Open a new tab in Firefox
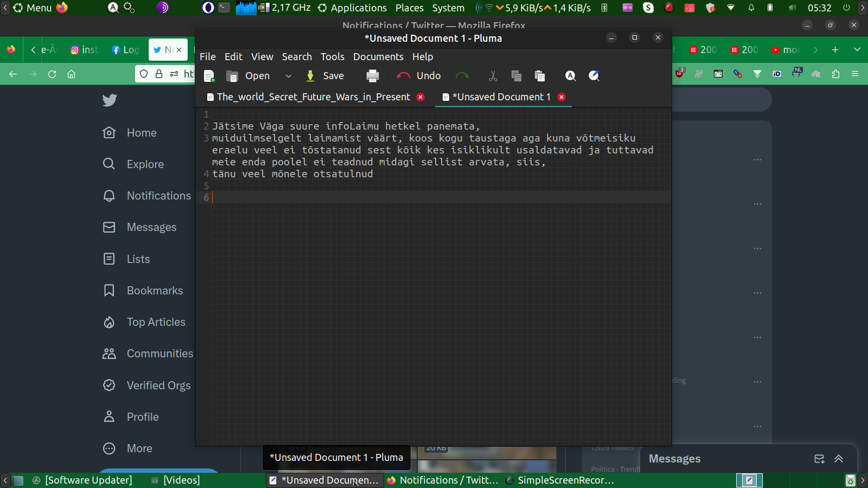The height and width of the screenshot is (488, 868). 835,50
